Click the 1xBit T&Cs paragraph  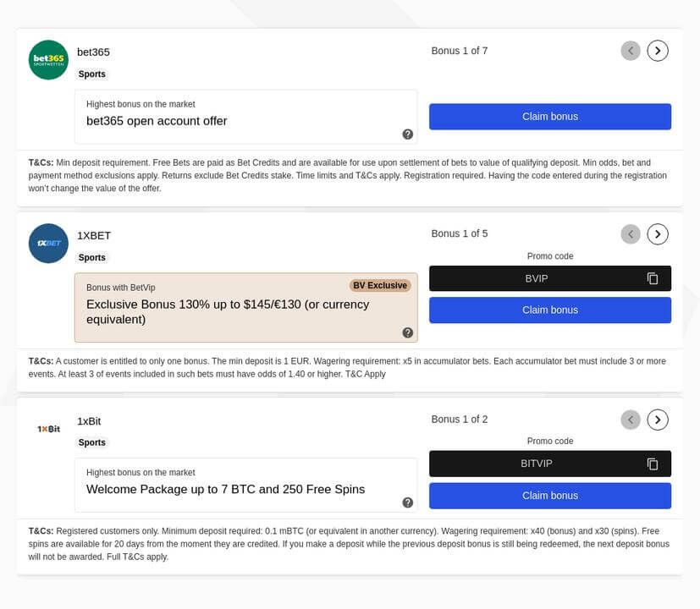349,544
